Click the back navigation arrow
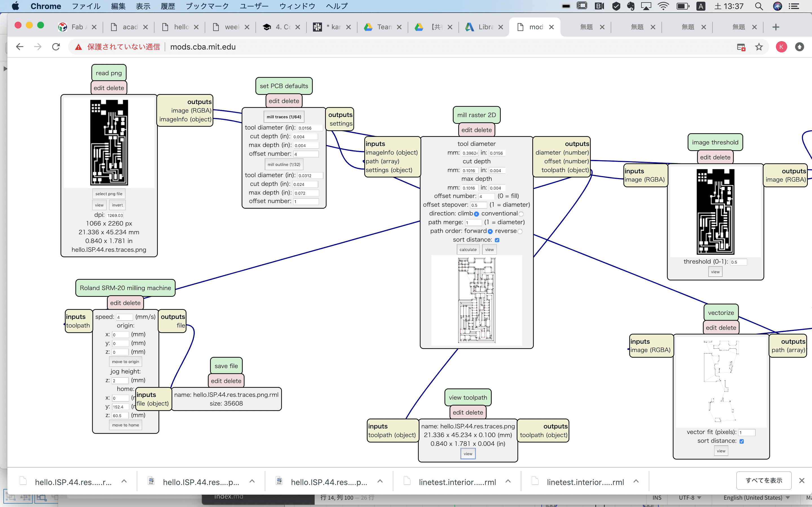 19,47
